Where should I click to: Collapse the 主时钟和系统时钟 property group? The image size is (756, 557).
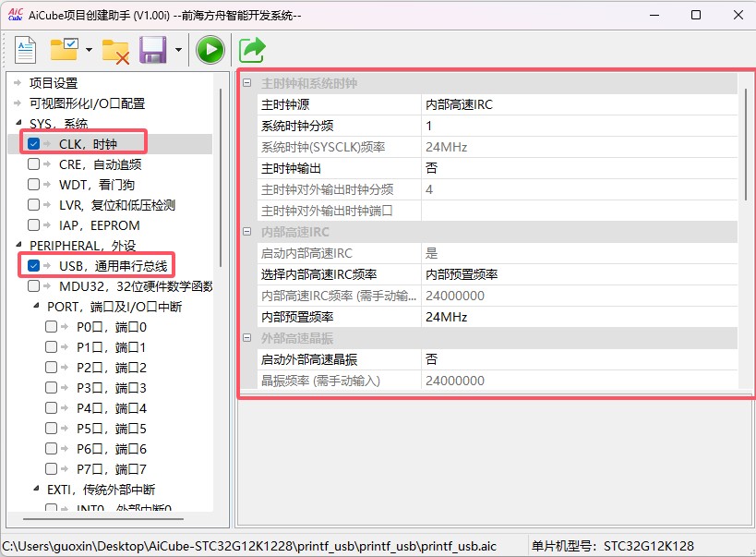pyautogui.click(x=246, y=83)
